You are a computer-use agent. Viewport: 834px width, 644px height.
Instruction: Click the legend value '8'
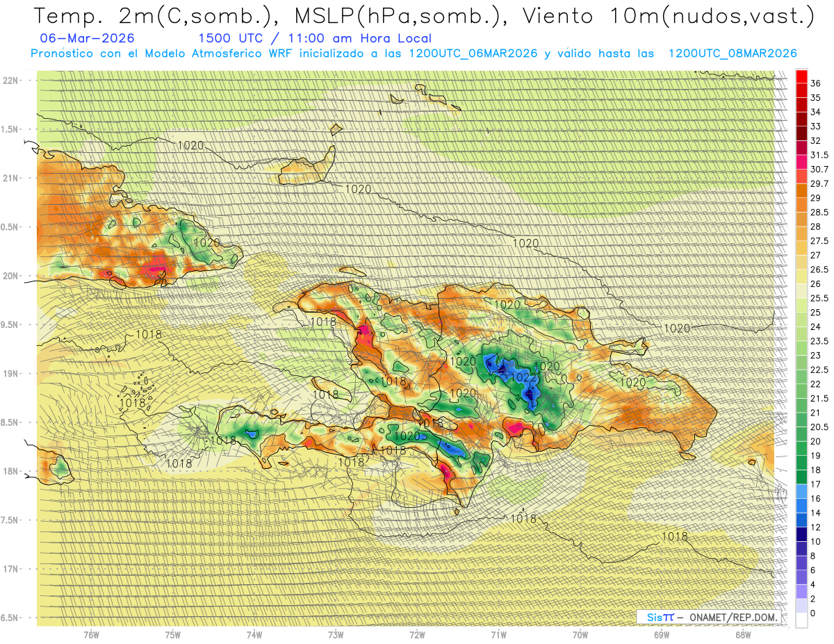(x=813, y=556)
